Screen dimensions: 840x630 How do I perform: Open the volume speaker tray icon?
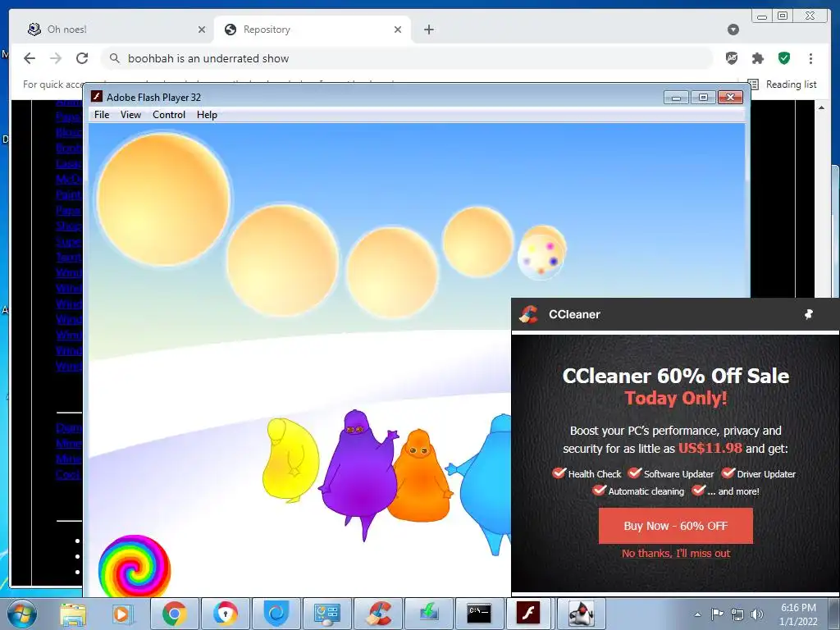click(757, 614)
